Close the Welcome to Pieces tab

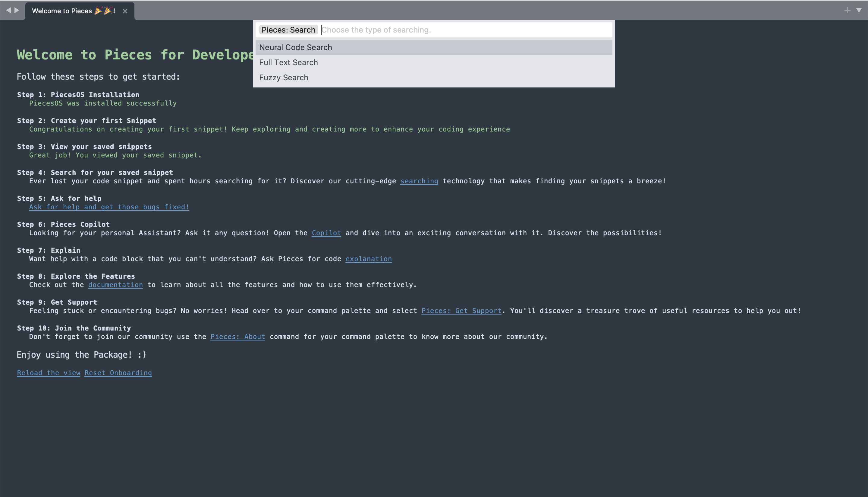coord(125,11)
